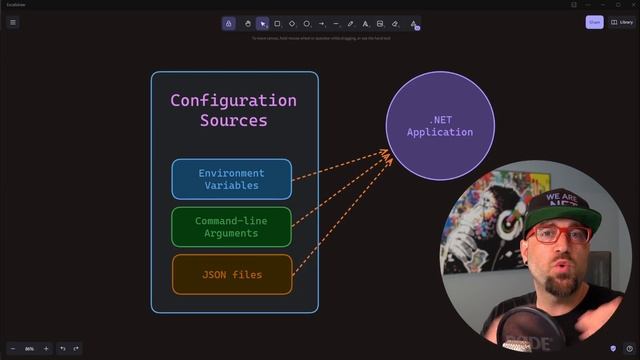Select the Line tool
The image size is (640, 360).
pyautogui.click(x=336, y=24)
